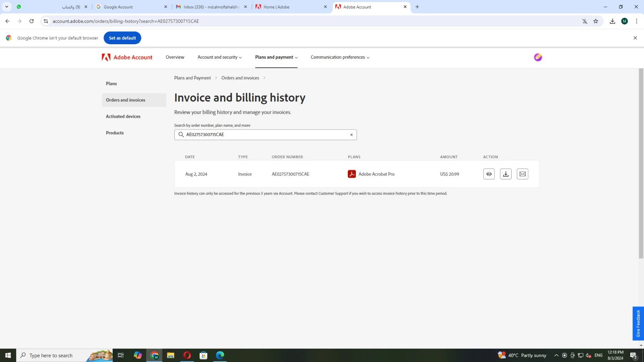The width and height of the screenshot is (644, 362).
Task: Click the page vertical scrollbar
Action: point(641,163)
